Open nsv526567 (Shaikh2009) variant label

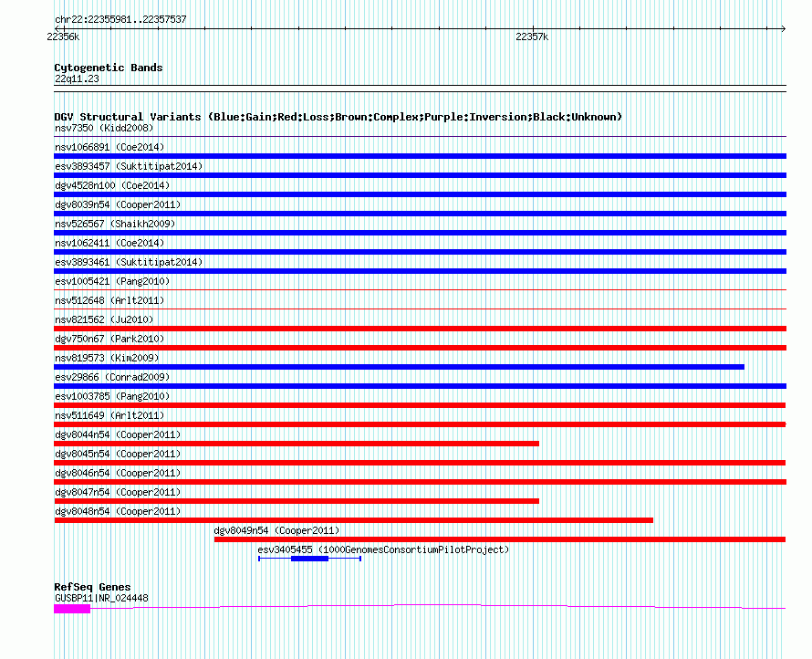click(x=115, y=224)
